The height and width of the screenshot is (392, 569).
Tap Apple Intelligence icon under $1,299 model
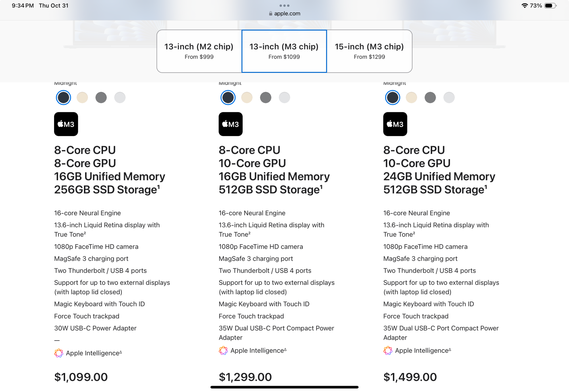223,350
